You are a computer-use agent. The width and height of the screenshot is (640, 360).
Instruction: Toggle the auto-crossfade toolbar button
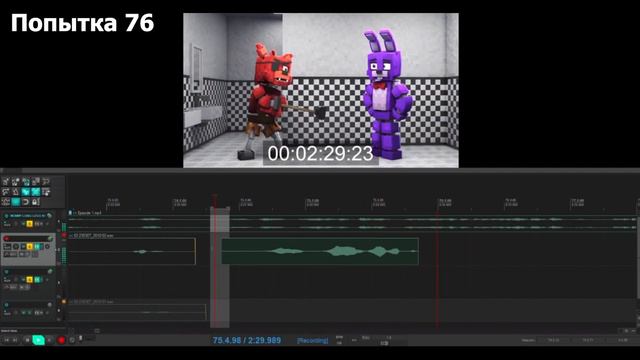tap(26, 191)
